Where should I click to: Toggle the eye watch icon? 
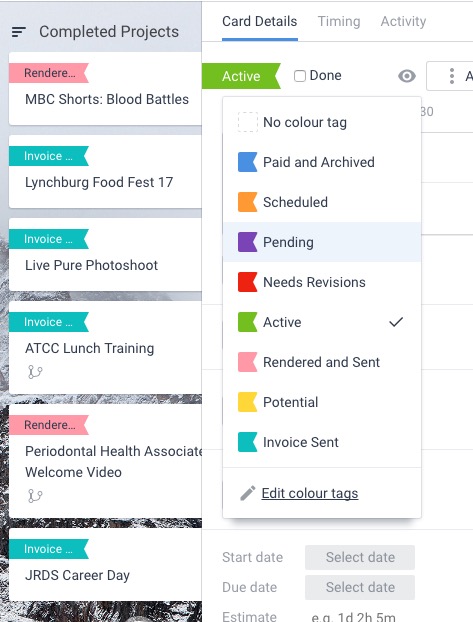407,76
